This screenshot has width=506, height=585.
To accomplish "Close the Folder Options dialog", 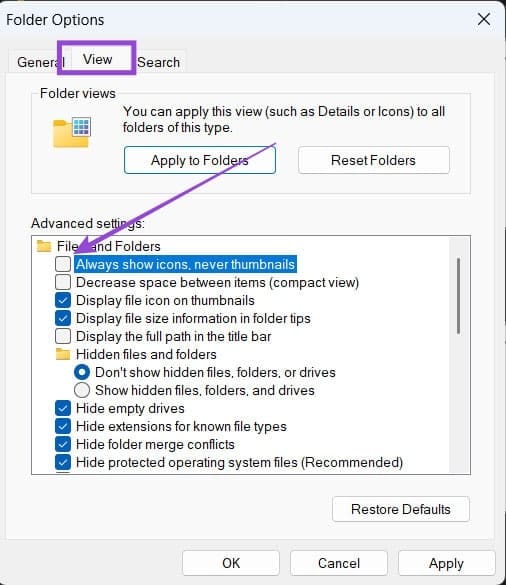I will (484, 19).
